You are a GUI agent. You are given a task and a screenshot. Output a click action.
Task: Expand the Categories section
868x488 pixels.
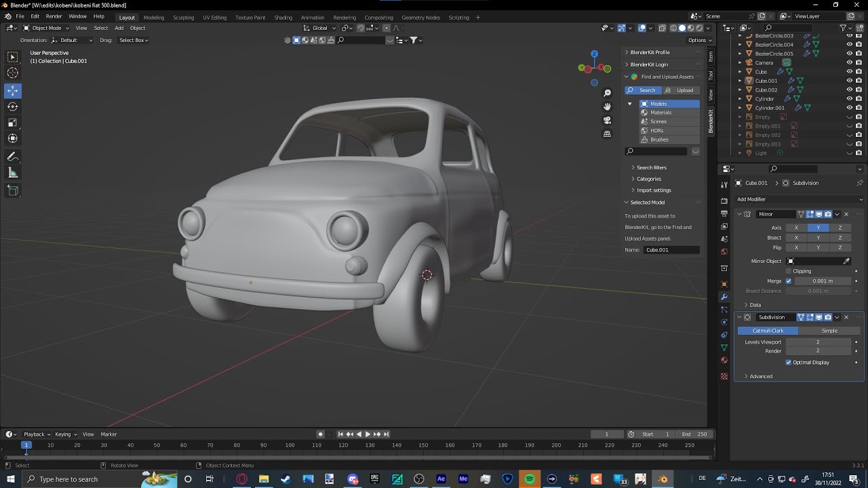tap(649, 179)
